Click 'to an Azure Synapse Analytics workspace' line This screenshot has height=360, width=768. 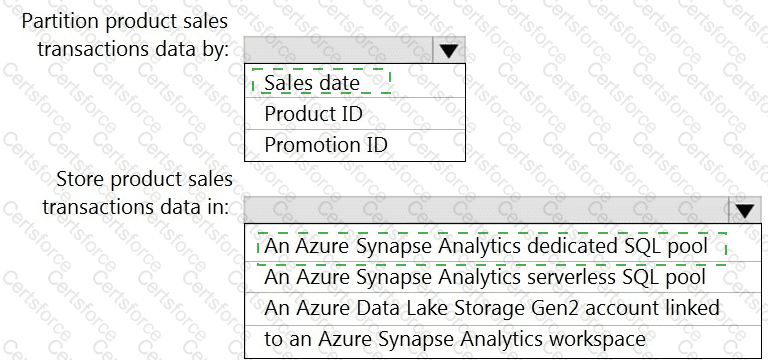click(503, 339)
